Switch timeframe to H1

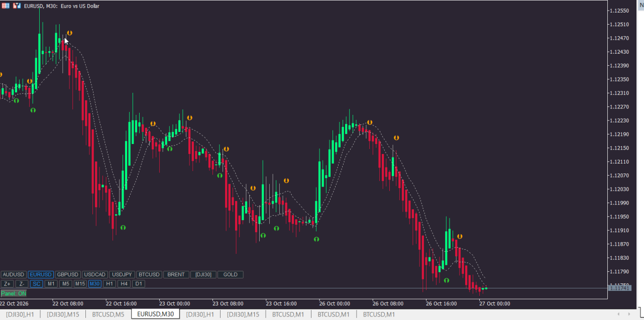tap(110, 284)
